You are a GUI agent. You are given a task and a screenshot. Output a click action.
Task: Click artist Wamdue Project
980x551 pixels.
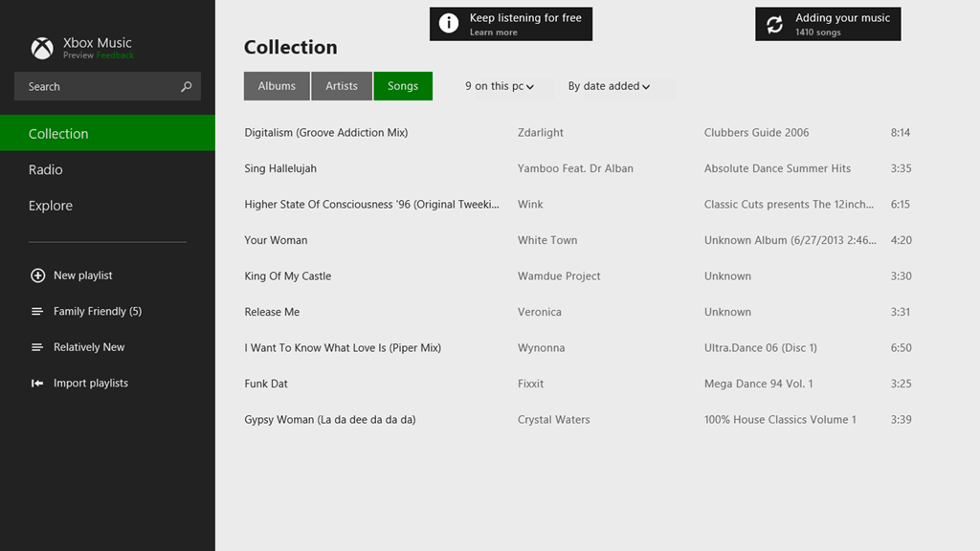coord(559,276)
